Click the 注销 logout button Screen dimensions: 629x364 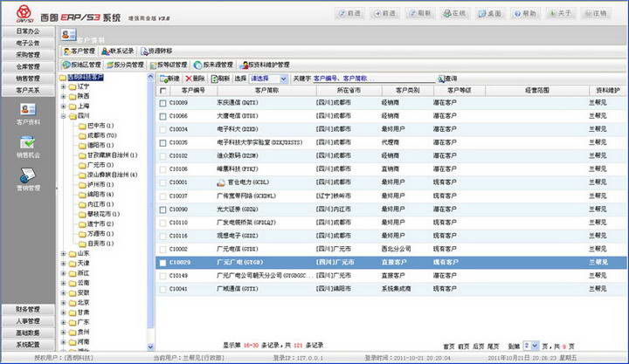pyautogui.click(x=595, y=14)
